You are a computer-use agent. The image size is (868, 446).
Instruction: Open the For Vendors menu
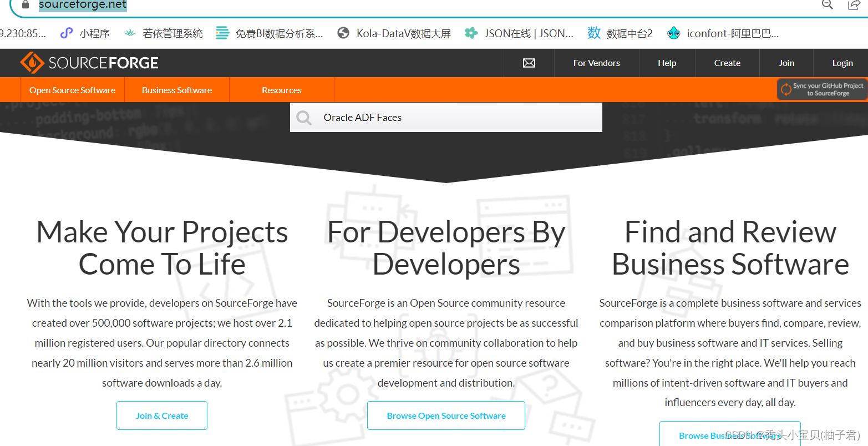click(597, 63)
